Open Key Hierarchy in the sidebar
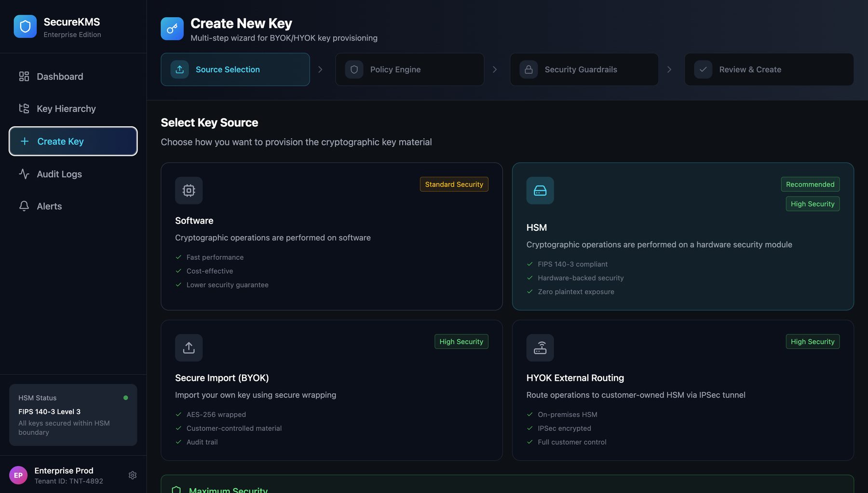Screen dimensions: 868x493 (x=73, y=108)
